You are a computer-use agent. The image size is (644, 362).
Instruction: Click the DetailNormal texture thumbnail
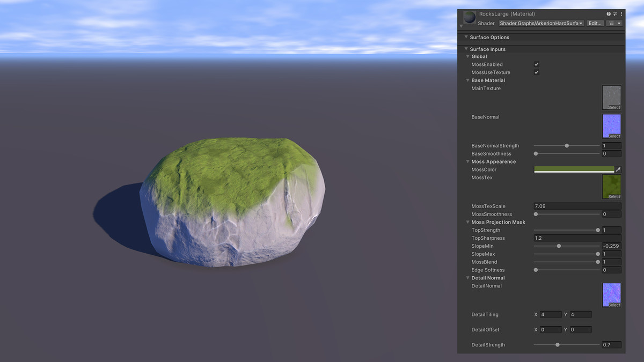pos(611,293)
